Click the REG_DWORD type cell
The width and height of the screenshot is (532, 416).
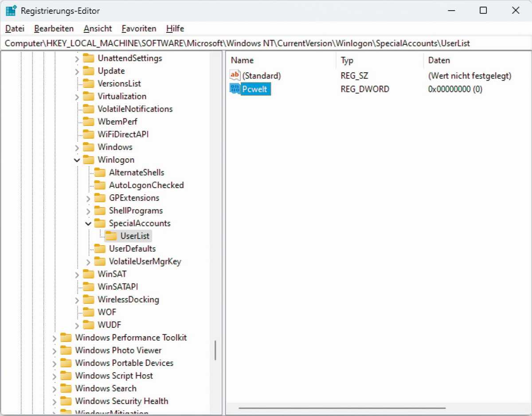coord(365,89)
